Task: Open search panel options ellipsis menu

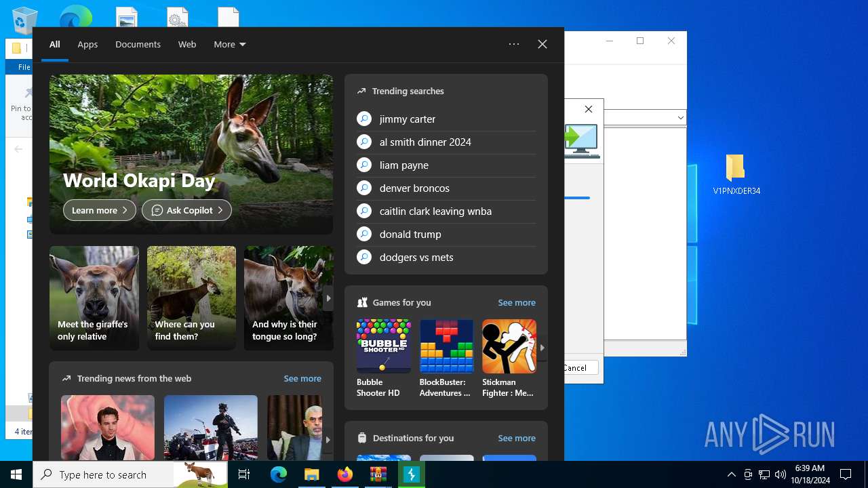Action: [514, 44]
